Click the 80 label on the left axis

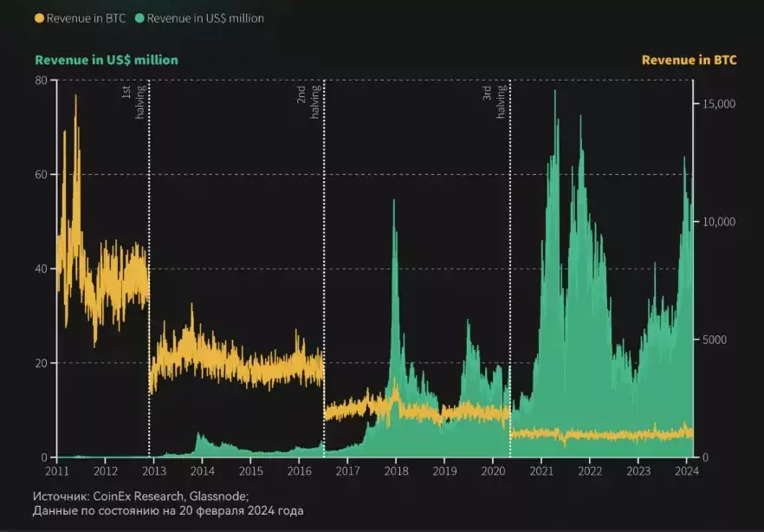(41, 81)
